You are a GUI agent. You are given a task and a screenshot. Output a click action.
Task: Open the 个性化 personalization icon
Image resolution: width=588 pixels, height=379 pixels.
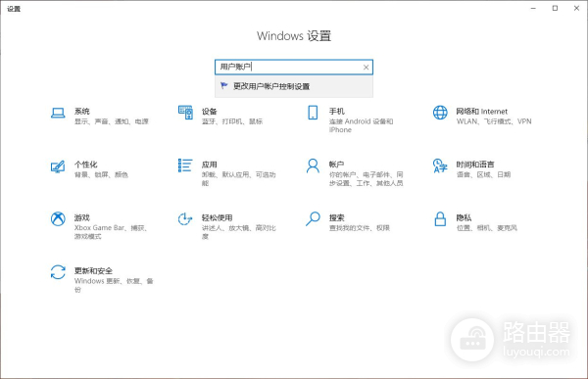pyautogui.click(x=58, y=166)
